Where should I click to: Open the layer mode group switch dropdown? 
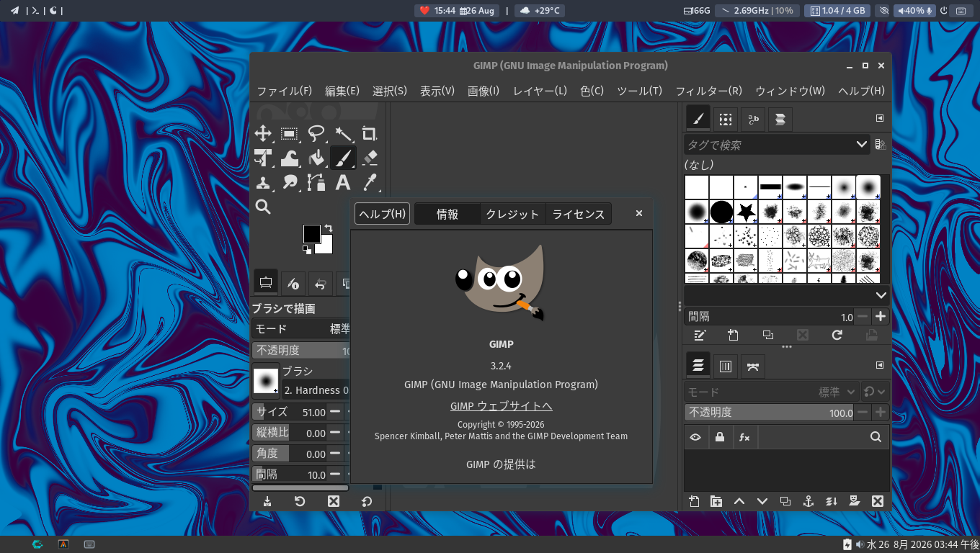point(876,392)
